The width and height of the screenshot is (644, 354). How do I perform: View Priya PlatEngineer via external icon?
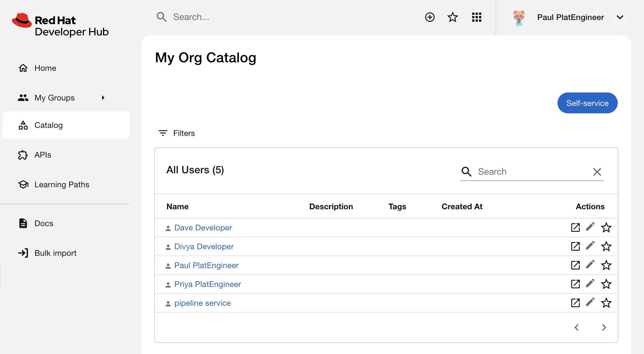click(x=575, y=284)
